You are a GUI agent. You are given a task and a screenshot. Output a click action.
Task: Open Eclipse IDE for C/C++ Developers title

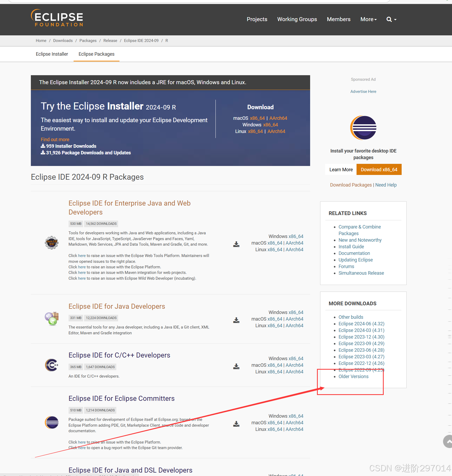[x=119, y=355]
